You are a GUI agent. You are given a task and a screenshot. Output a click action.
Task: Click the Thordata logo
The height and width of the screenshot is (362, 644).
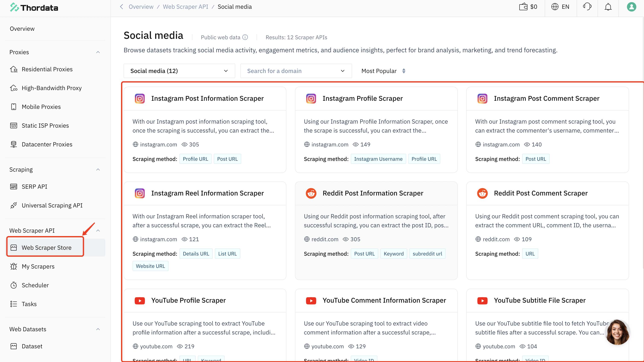pos(34,7)
